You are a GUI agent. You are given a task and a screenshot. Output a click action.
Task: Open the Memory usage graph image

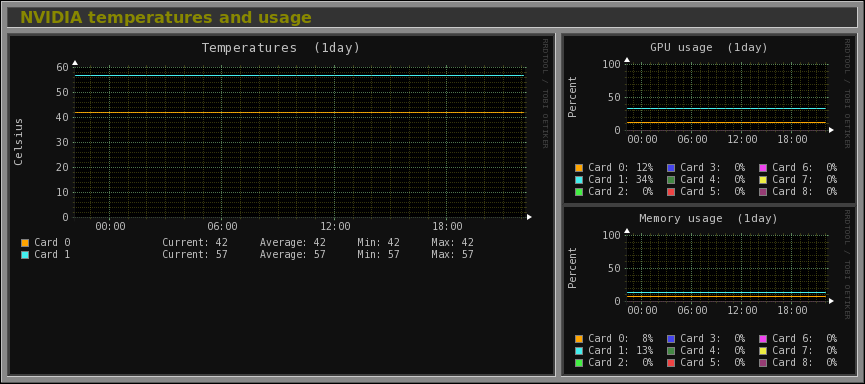[709, 290]
